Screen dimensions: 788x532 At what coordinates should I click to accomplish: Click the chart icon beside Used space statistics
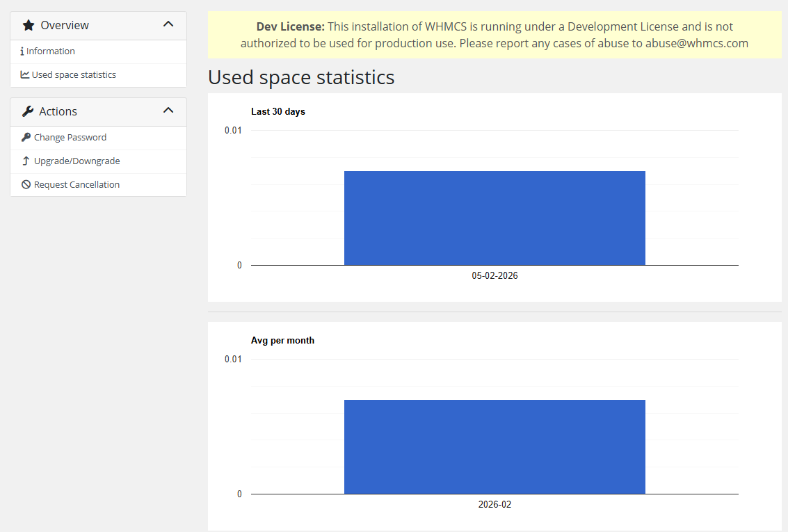pyautogui.click(x=24, y=74)
